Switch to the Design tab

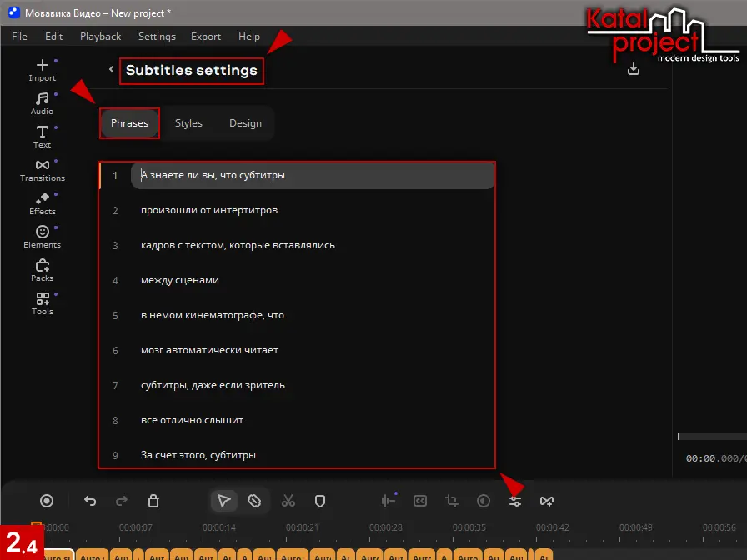click(245, 123)
